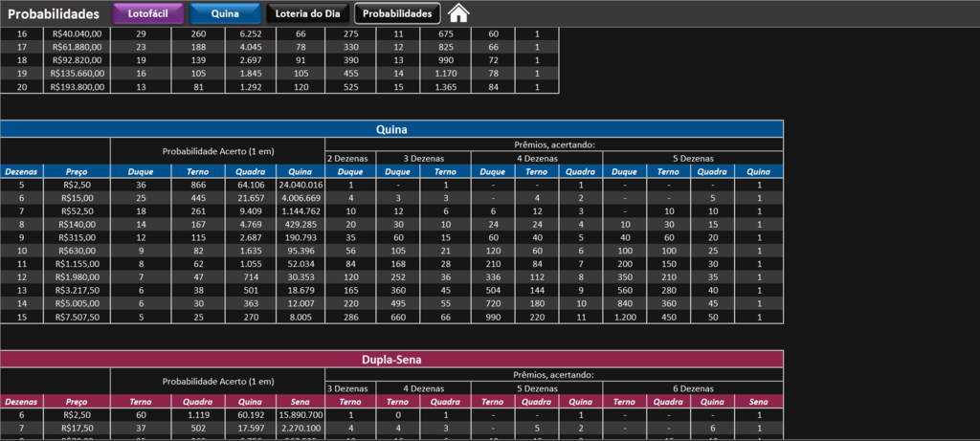
Task: Click top table cell 1.365
Action: click(446, 87)
